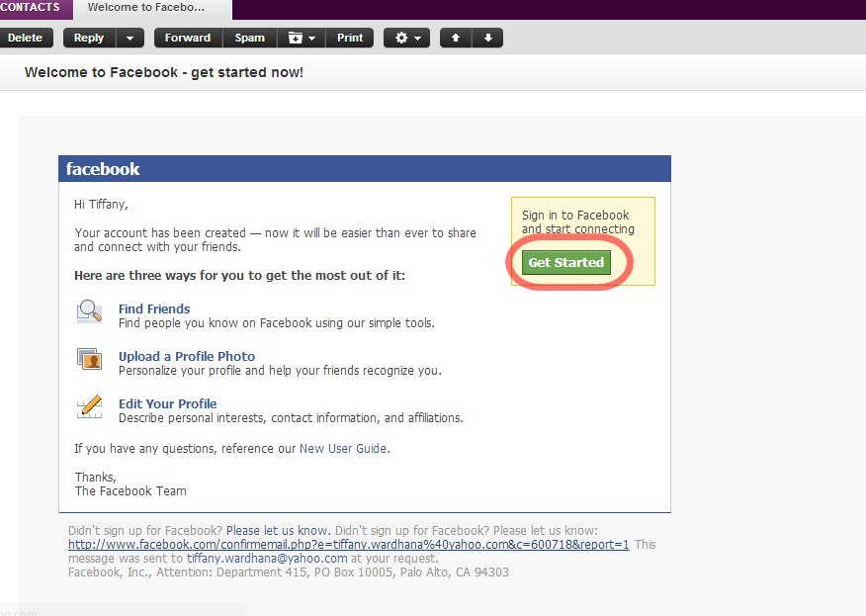Click the heading Here are three ways
Viewport: 866px width, 616px height.
239,275
